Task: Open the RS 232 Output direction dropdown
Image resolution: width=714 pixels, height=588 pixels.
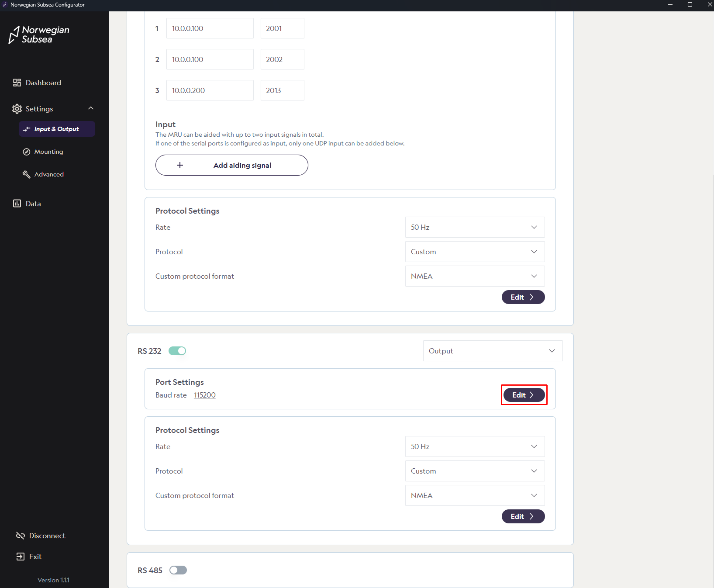Action: coord(493,351)
